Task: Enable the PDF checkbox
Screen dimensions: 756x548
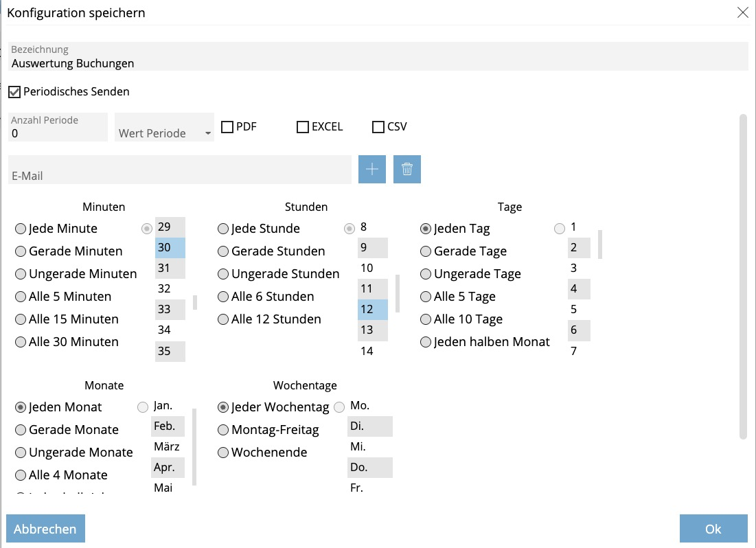Action: point(227,127)
